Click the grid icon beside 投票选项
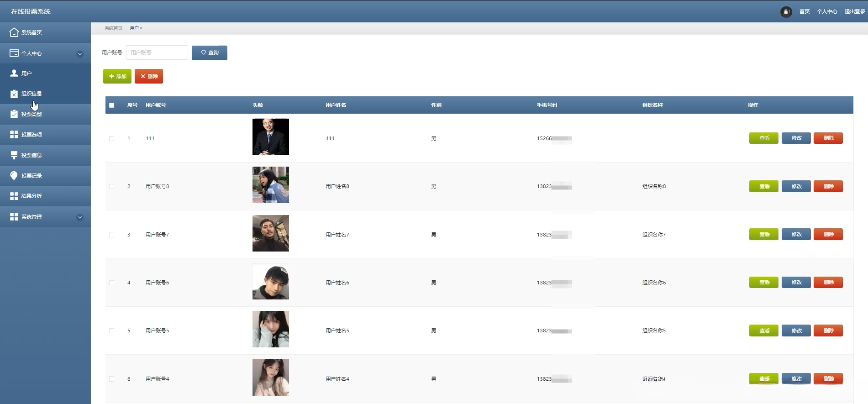The height and width of the screenshot is (404, 868). pyautogui.click(x=14, y=135)
